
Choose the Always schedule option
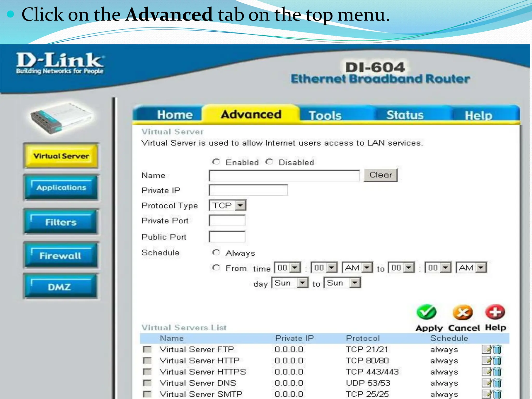pyautogui.click(x=216, y=252)
